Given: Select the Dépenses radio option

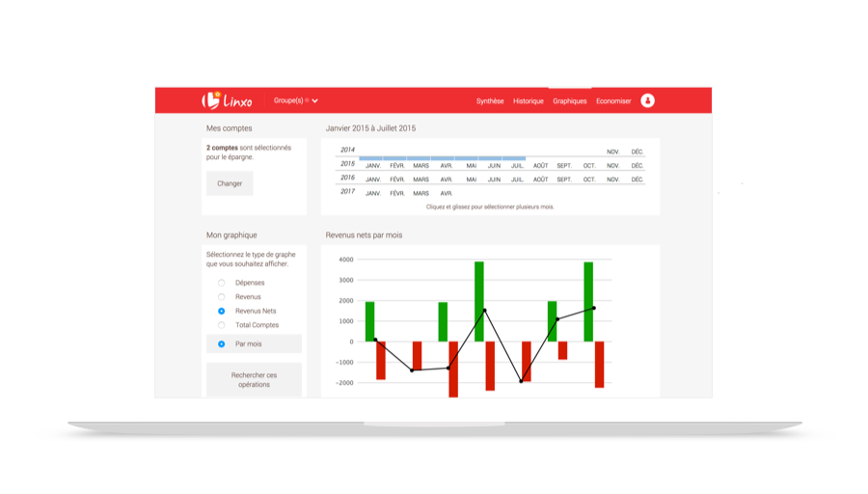Looking at the screenshot, I should [222, 283].
